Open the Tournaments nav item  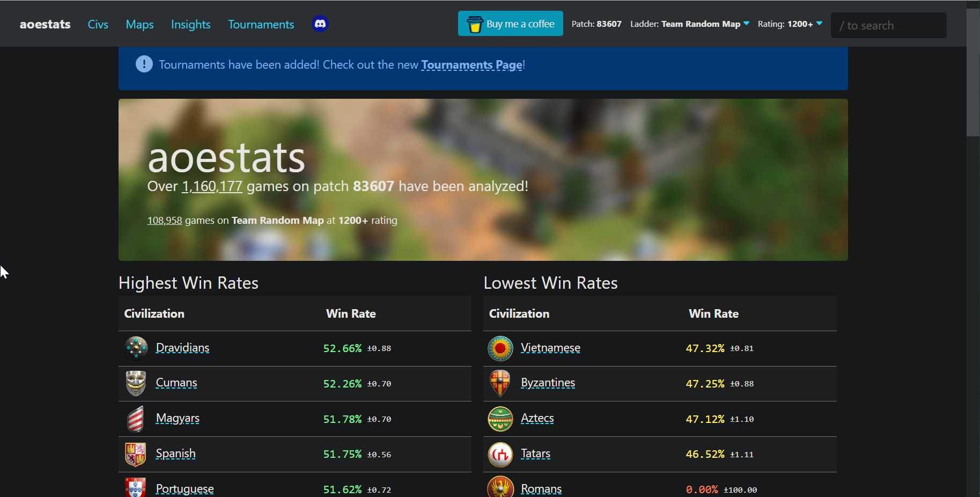pyautogui.click(x=261, y=24)
